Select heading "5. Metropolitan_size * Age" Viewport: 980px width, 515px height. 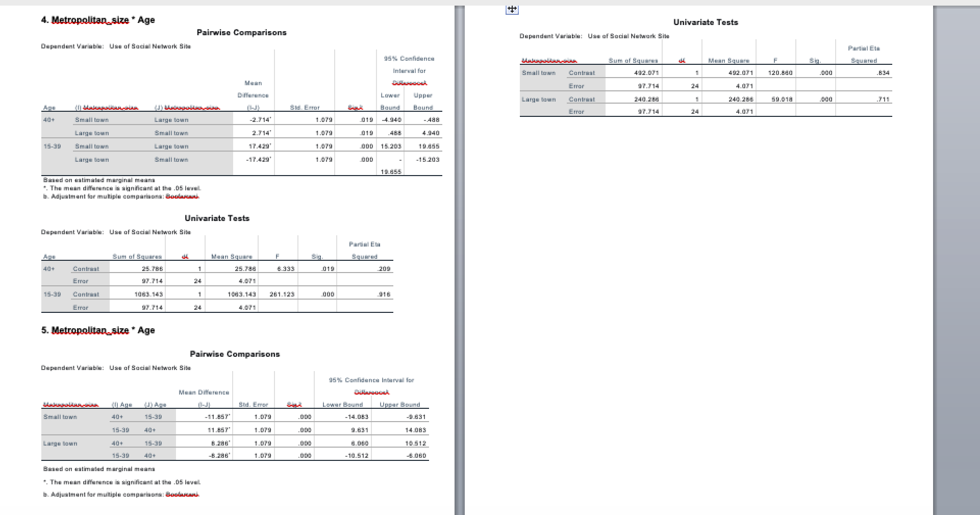pyautogui.click(x=98, y=330)
